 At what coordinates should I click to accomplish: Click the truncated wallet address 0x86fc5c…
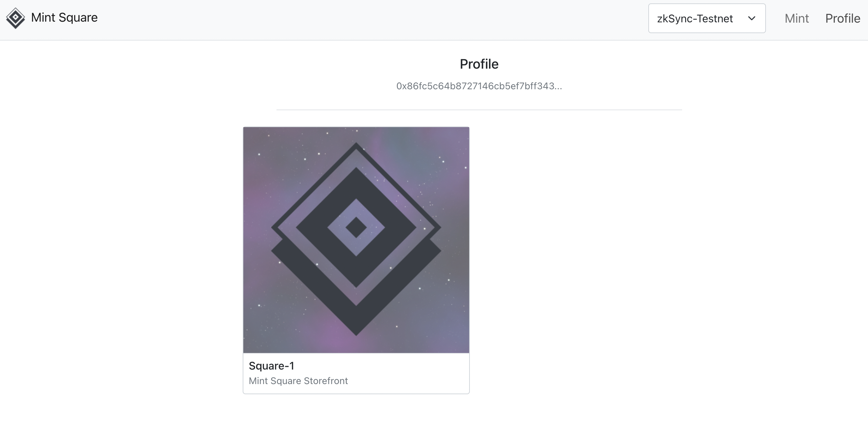point(479,86)
